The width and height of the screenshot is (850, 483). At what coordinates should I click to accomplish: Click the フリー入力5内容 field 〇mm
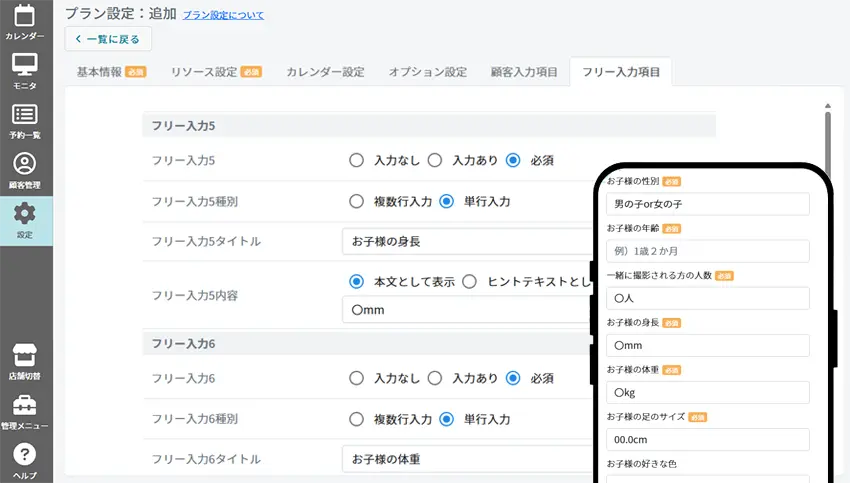click(x=468, y=310)
